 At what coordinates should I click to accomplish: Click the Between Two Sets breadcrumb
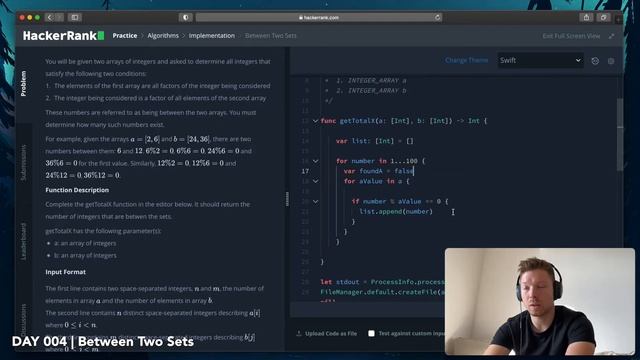point(271,36)
